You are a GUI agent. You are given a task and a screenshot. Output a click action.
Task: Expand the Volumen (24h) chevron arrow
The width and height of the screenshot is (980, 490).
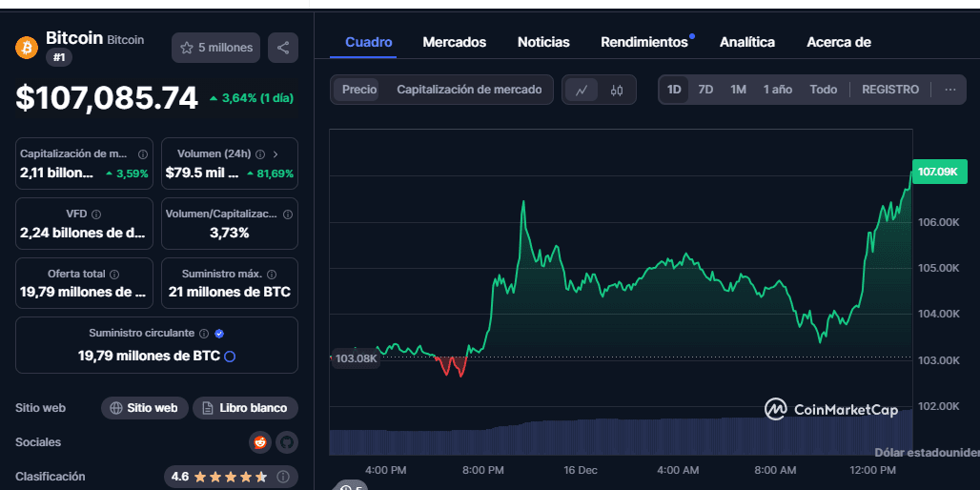[x=276, y=153]
